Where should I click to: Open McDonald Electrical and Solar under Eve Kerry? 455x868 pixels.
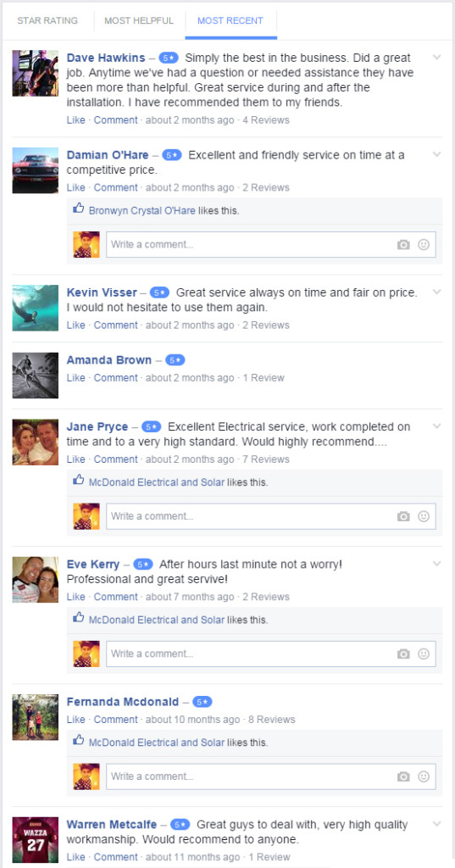(157, 620)
